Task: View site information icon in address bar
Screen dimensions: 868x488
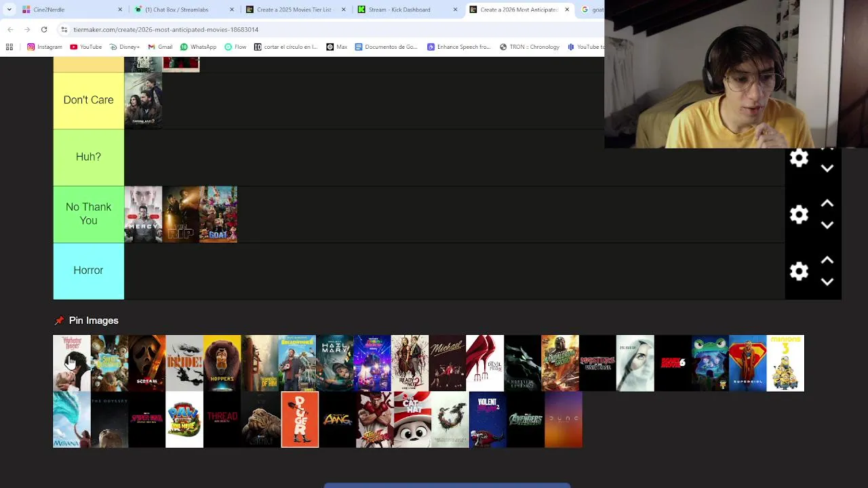Action: pyautogui.click(x=64, y=30)
